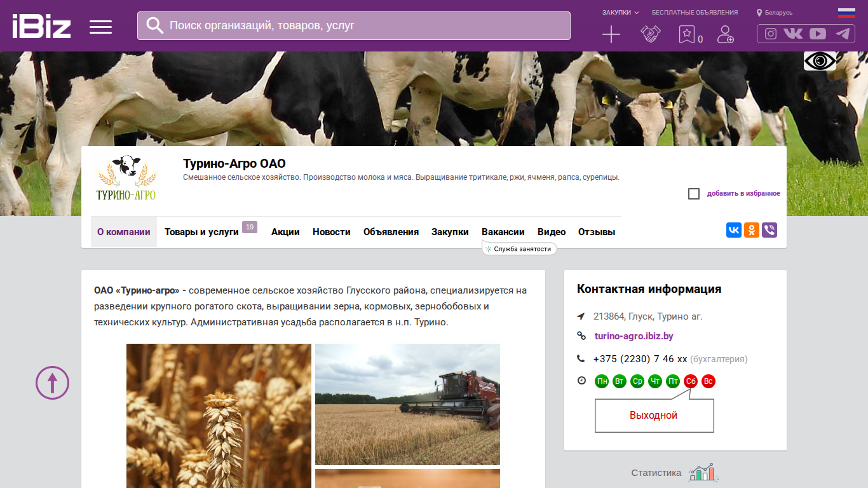Open the Отзывы tab
The width and height of the screenshot is (868, 488).
(597, 232)
